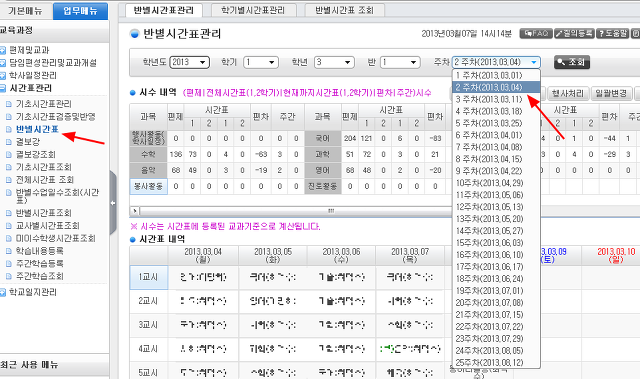
Task: Click the 국어 subject cell
Action: (322, 138)
